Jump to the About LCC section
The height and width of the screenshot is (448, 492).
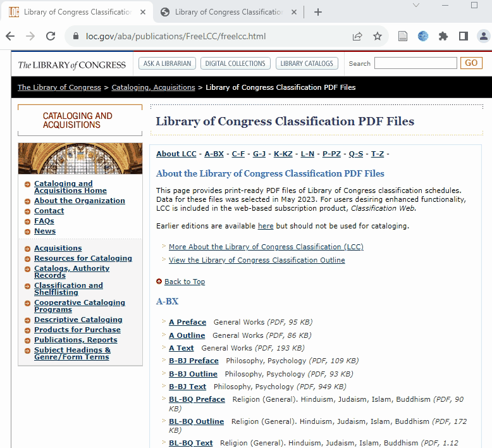[176, 154]
